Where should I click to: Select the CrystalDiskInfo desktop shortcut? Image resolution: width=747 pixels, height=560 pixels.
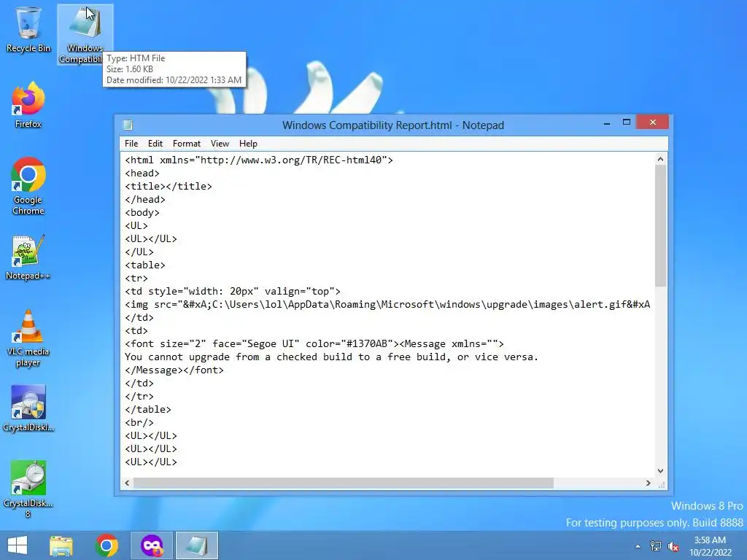[x=28, y=408]
